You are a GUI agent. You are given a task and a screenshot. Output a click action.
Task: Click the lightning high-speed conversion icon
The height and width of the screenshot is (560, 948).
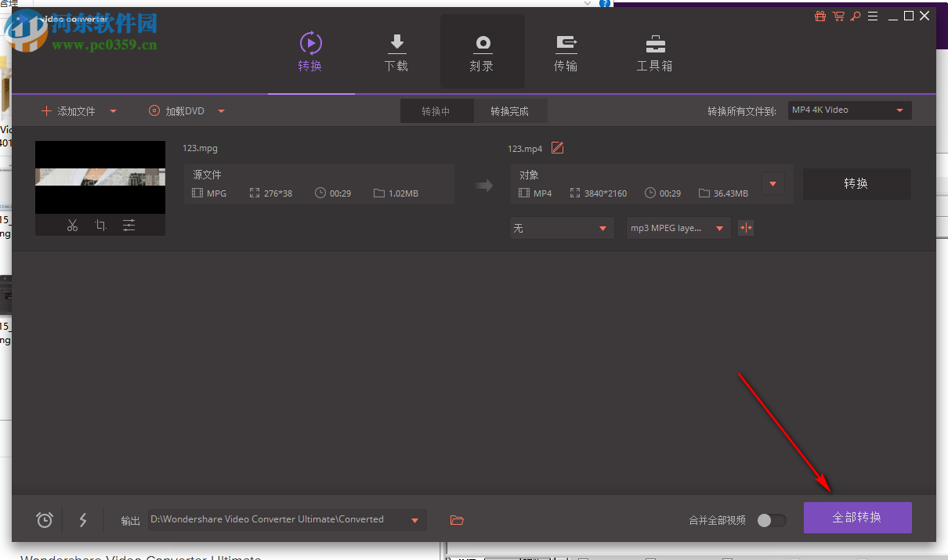point(83,519)
